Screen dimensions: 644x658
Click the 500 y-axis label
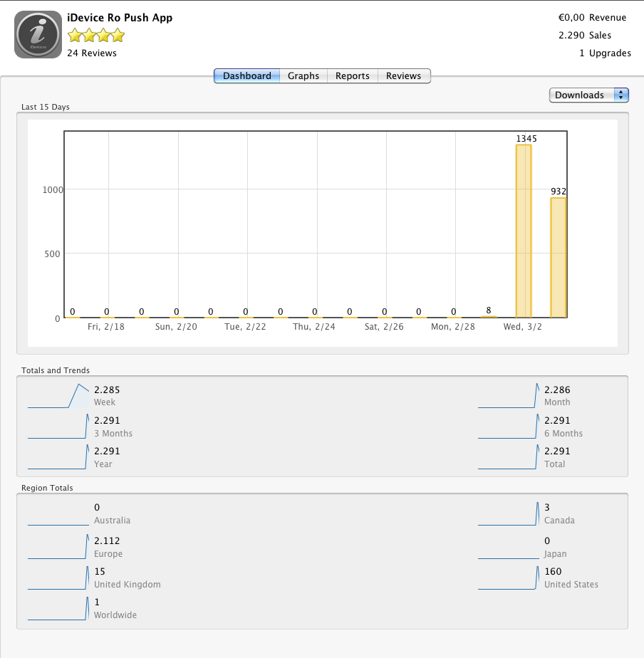(x=52, y=254)
